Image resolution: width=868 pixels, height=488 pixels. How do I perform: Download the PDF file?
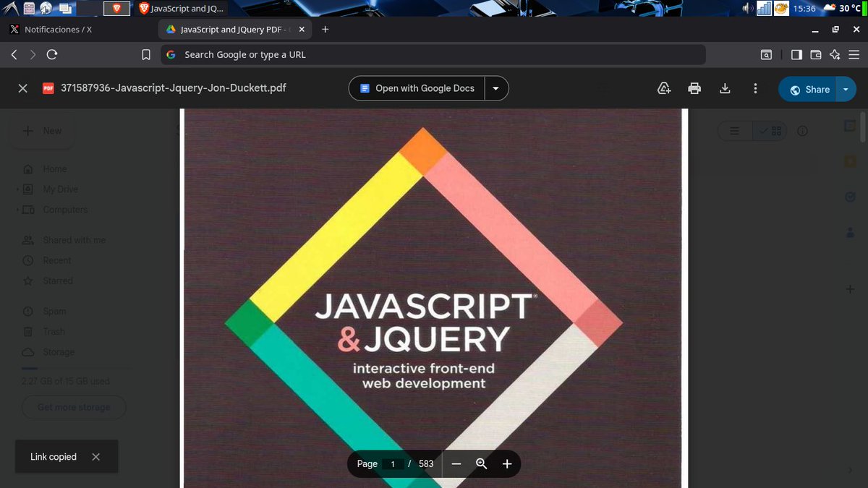[725, 88]
